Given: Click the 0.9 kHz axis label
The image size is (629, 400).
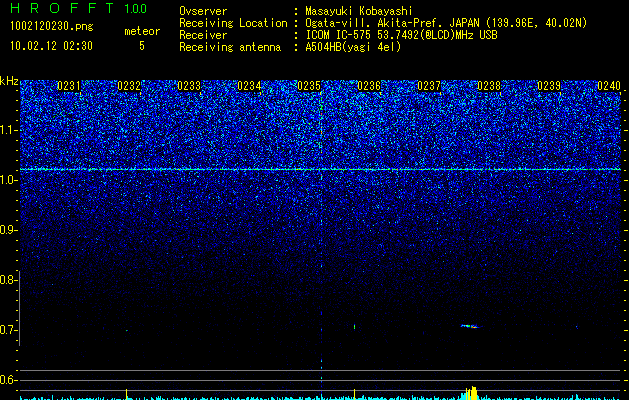Looking at the screenshot, I should coord(8,230).
